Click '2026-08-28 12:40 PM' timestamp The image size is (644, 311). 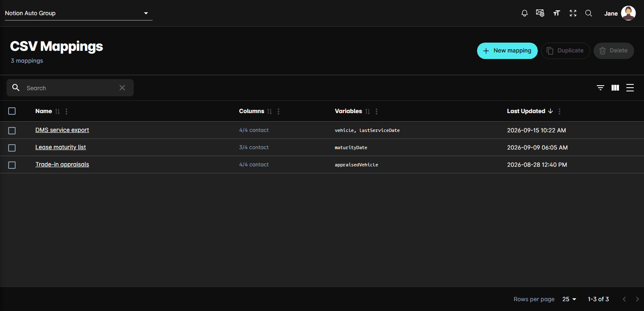click(x=537, y=165)
